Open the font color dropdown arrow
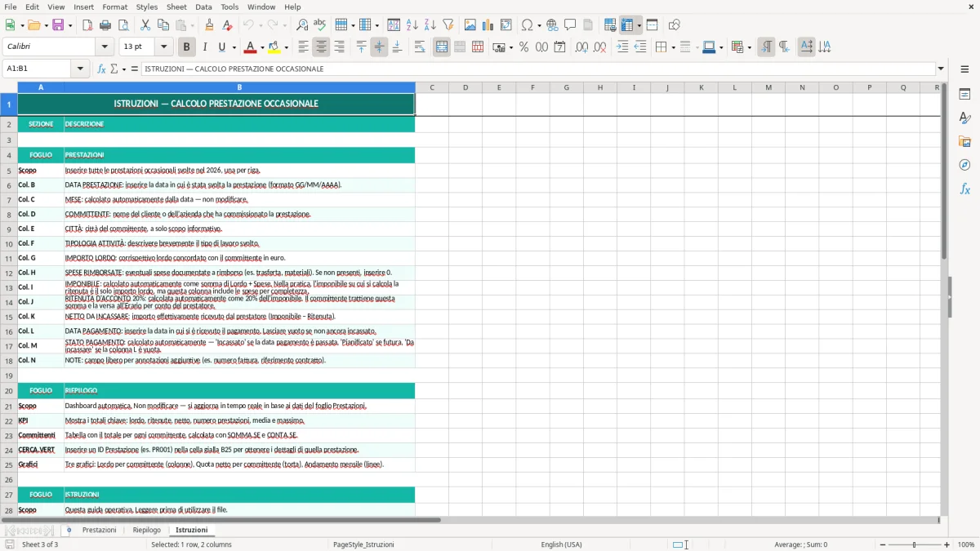The width and height of the screenshot is (980, 551). [263, 47]
